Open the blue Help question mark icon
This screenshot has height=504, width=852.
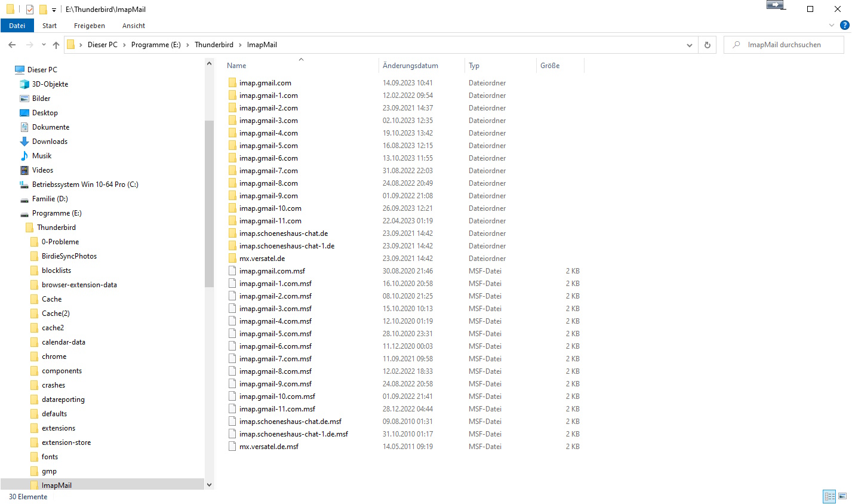pyautogui.click(x=844, y=25)
